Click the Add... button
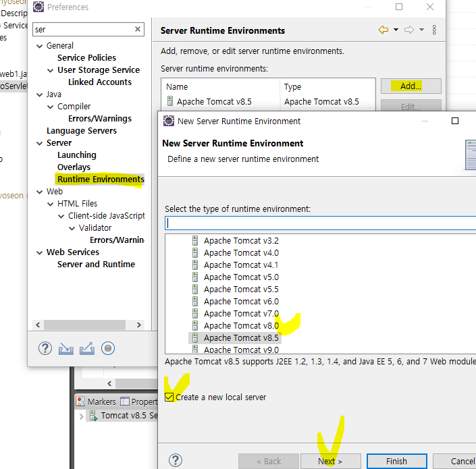 [411, 86]
